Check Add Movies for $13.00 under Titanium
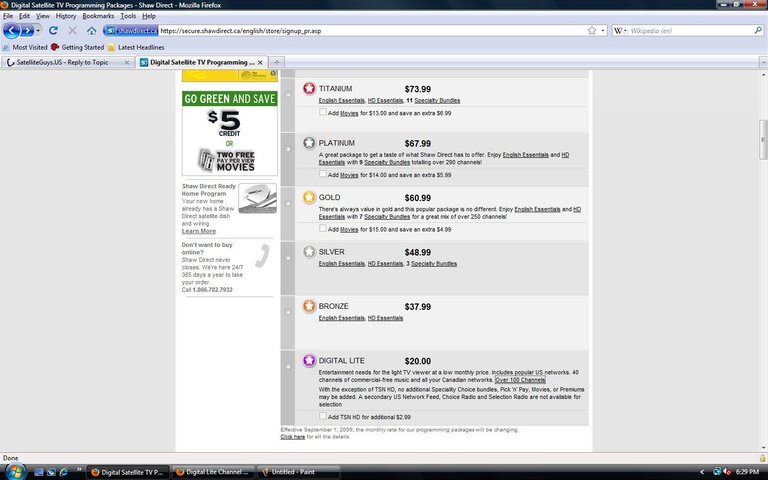This screenshot has width=768, height=480. pyautogui.click(x=322, y=112)
